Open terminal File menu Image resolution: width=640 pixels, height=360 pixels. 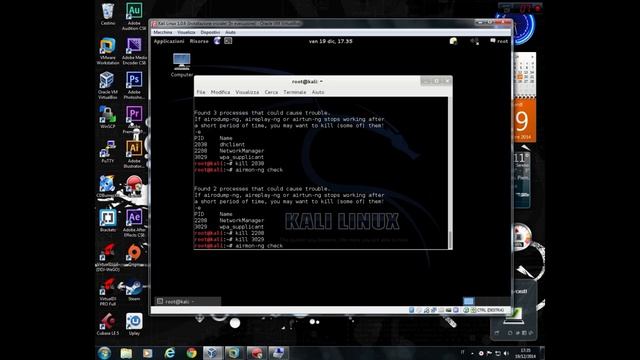click(x=201, y=92)
